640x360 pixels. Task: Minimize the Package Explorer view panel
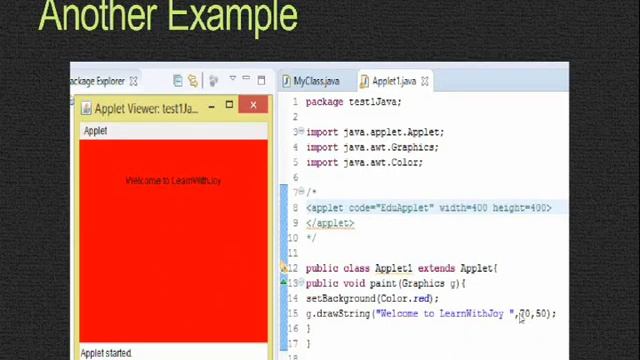coord(246,77)
